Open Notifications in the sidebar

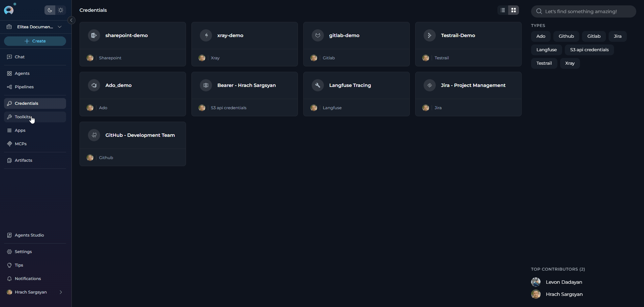(35, 279)
